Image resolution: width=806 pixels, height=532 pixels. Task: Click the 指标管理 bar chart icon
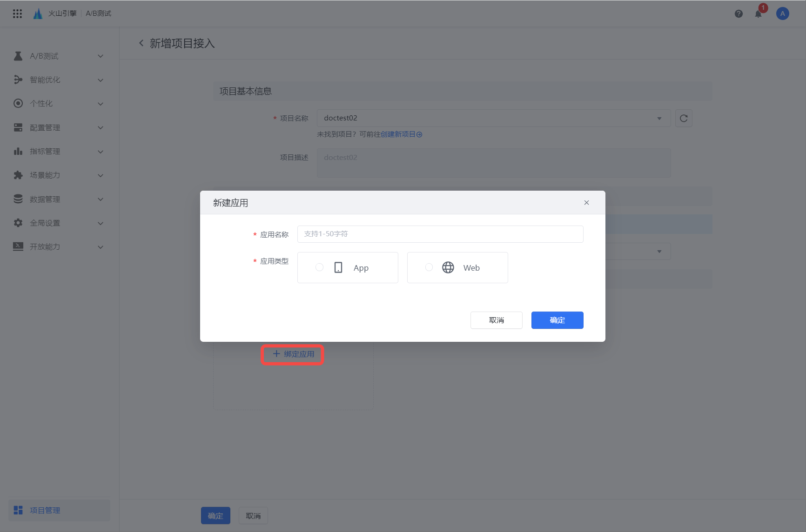(18, 152)
